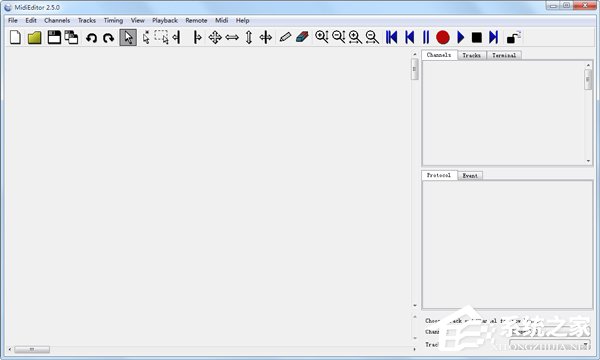Select all events to the left
This screenshot has width=600, height=360.
tap(176, 37)
